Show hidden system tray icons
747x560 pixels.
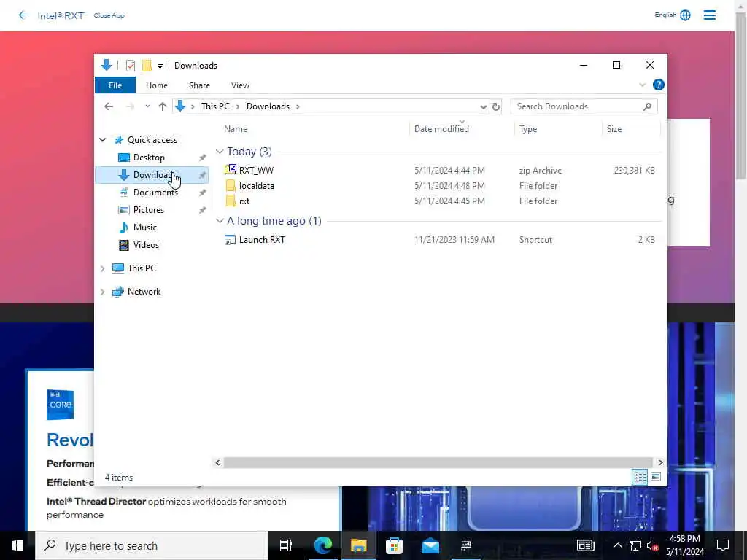[617, 545]
